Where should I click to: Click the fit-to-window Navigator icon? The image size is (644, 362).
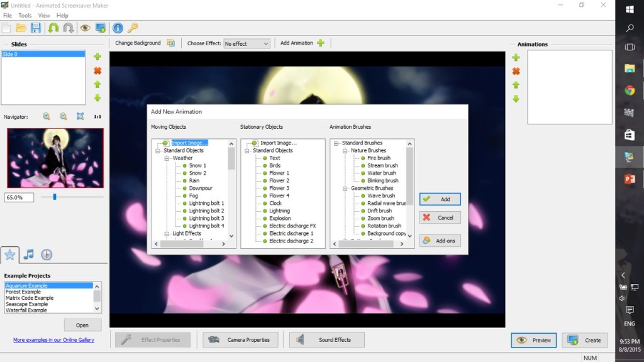(80, 116)
